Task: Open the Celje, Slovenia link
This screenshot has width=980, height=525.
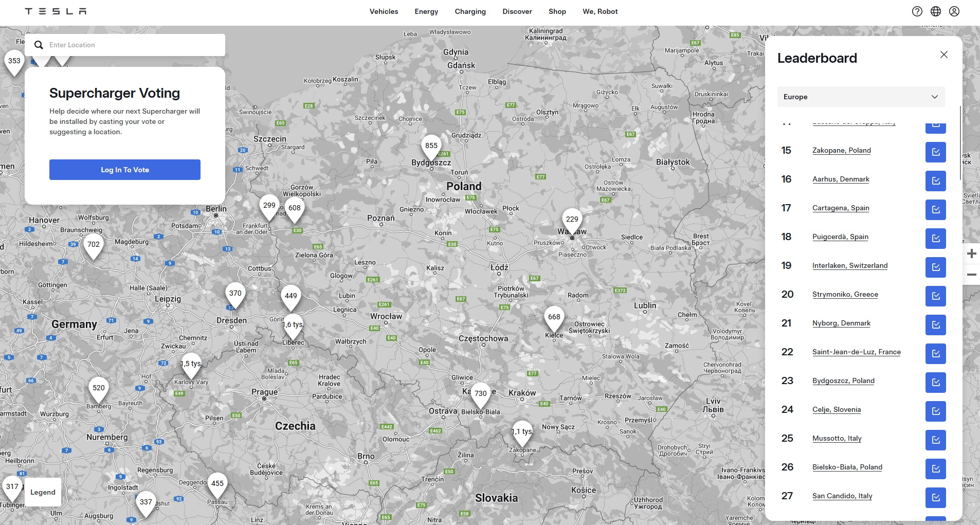Action: 837,409
